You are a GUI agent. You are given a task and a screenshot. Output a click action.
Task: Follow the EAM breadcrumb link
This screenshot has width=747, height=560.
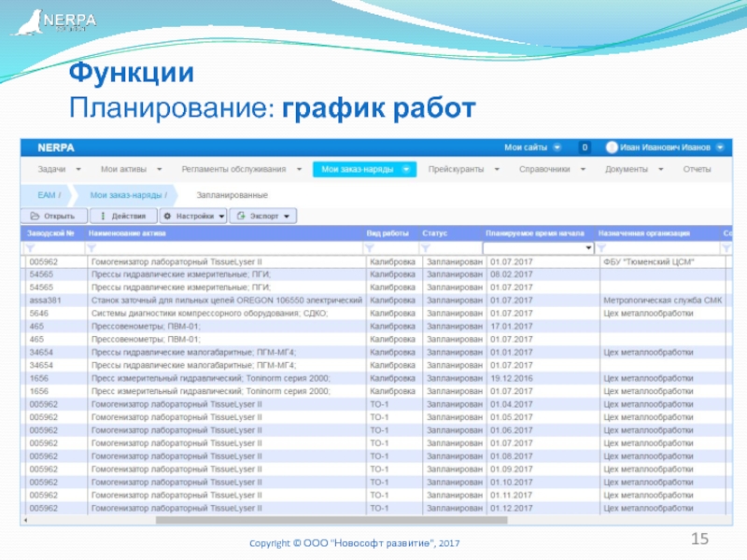[49, 195]
